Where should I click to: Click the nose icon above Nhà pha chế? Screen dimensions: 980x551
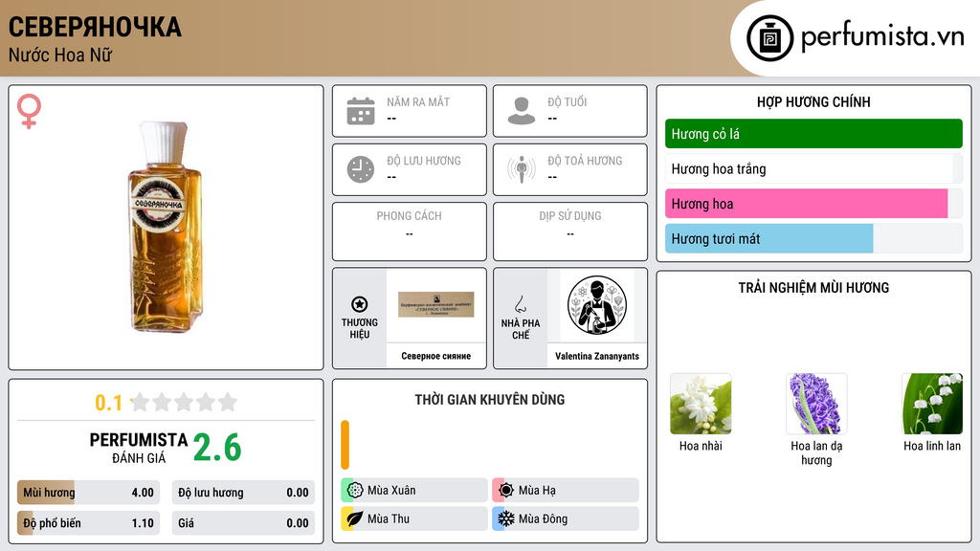[x=521, y=304]
